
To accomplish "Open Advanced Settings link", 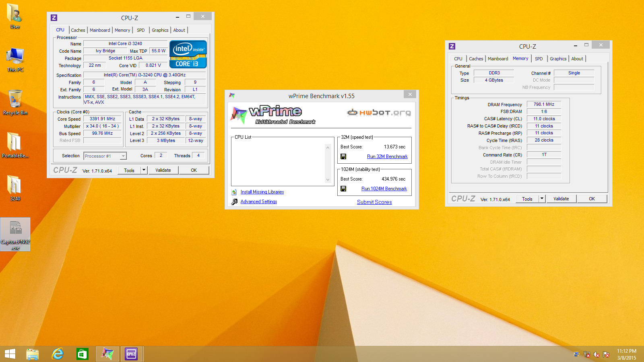I will (259, 202).
